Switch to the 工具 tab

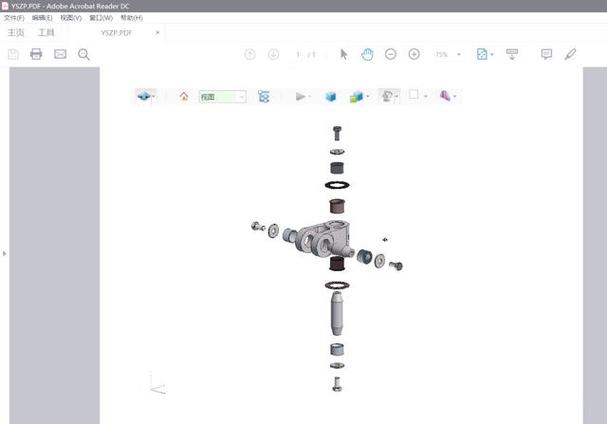coord(46,33)
